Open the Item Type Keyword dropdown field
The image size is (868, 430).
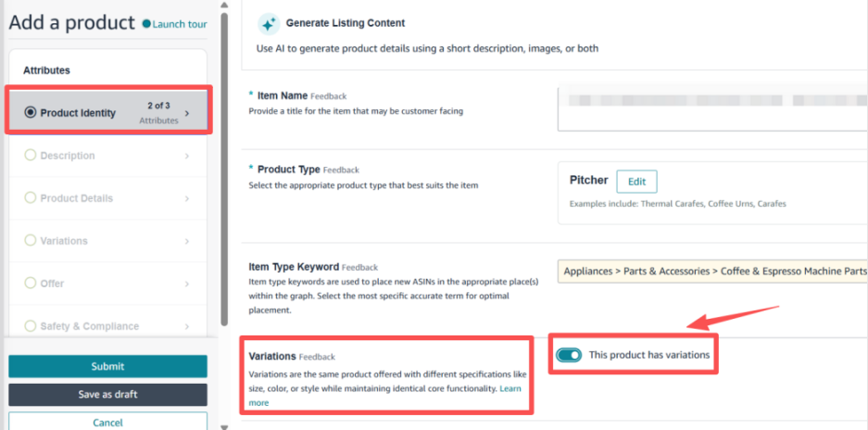712,272
